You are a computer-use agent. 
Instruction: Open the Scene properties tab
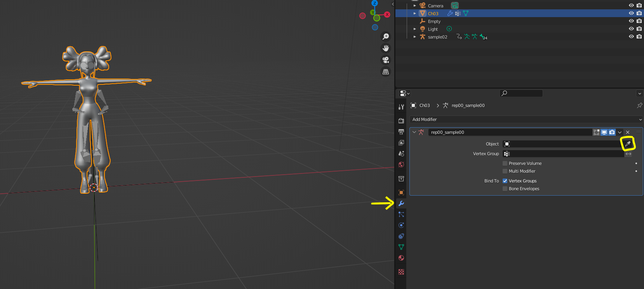401,154
